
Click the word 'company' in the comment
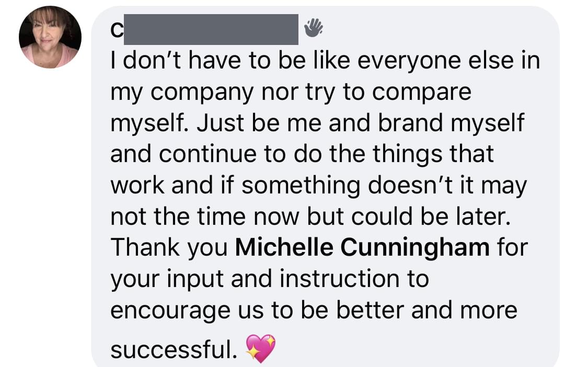point(202,93)
